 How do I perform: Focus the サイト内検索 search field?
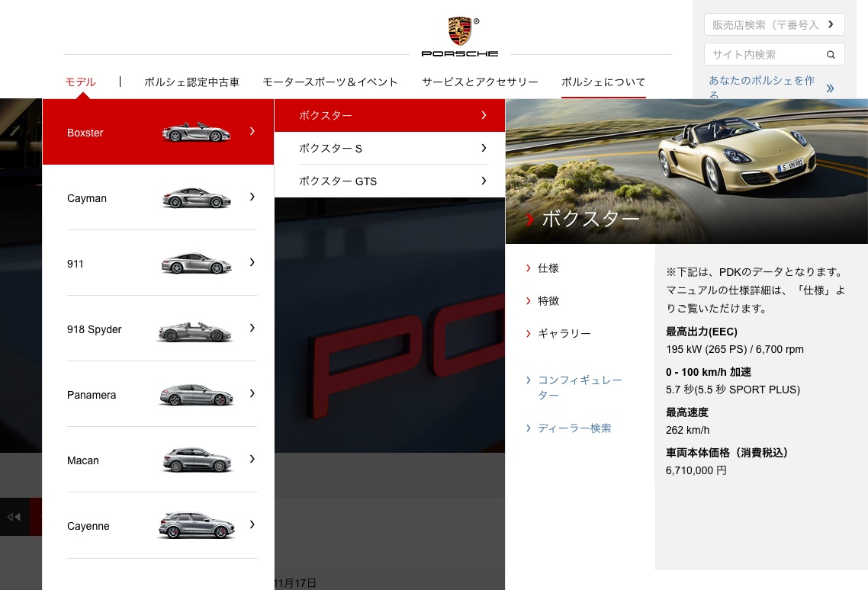[x=774, y=54]
